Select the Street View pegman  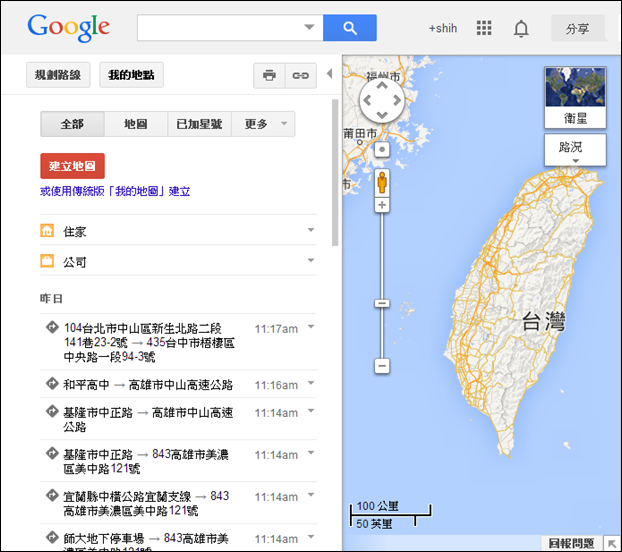382,182
